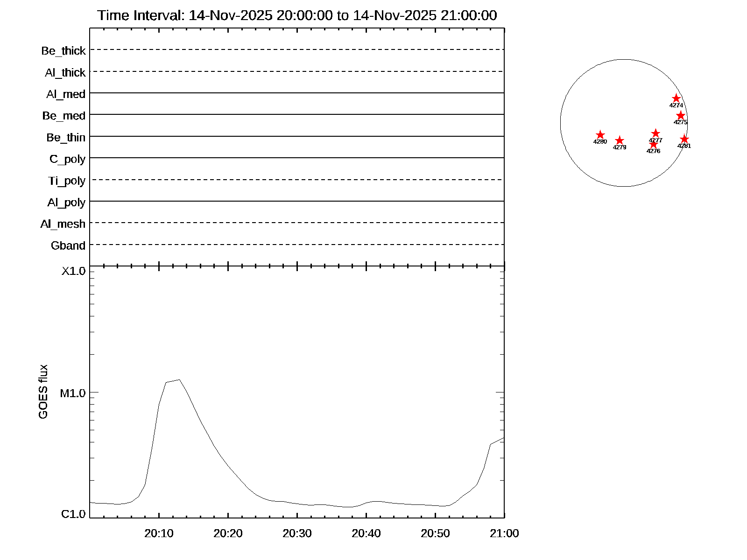Click the star marking region 4279
The height and width of the screenshot is (560, 747).
click(x=620, y=140)
